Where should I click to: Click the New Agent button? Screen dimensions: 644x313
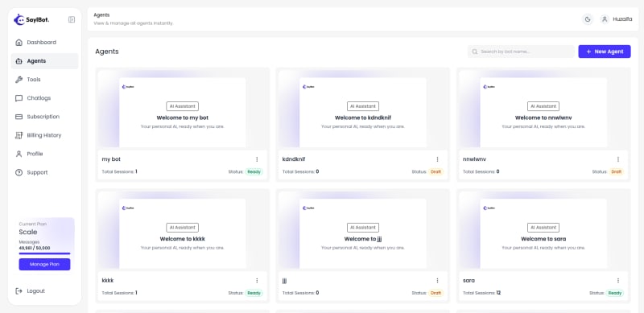click(605, 51)
